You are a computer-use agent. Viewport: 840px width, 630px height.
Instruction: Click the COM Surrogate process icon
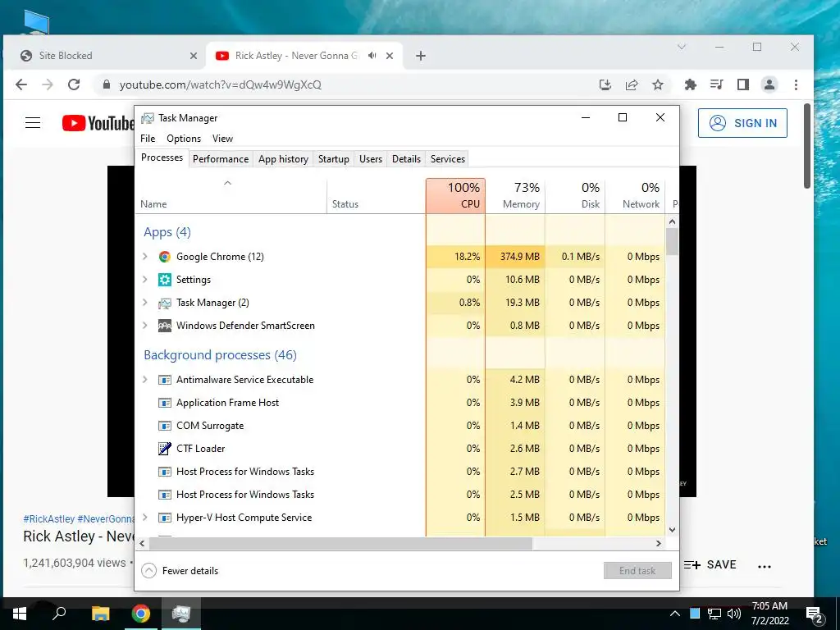pyautogui.click(x=164, y=426)
